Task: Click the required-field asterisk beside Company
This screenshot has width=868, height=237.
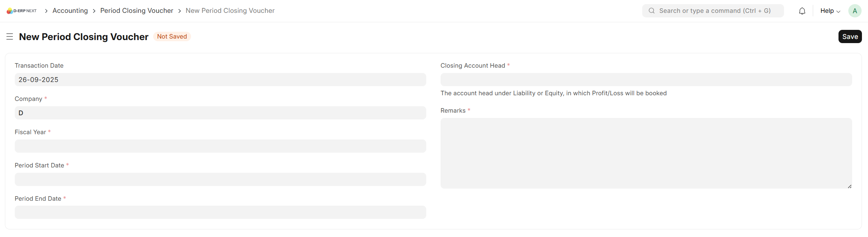Action: pos(45,98)
